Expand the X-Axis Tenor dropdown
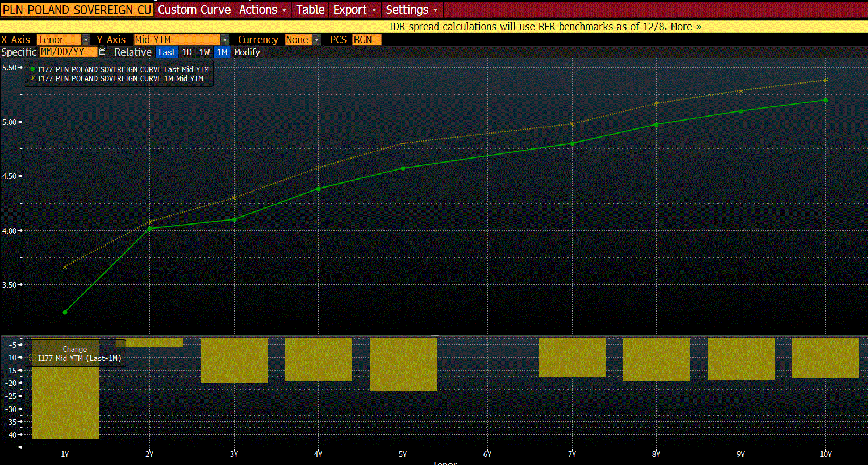This screenshot has width=868, height=465. pos(86,40)
